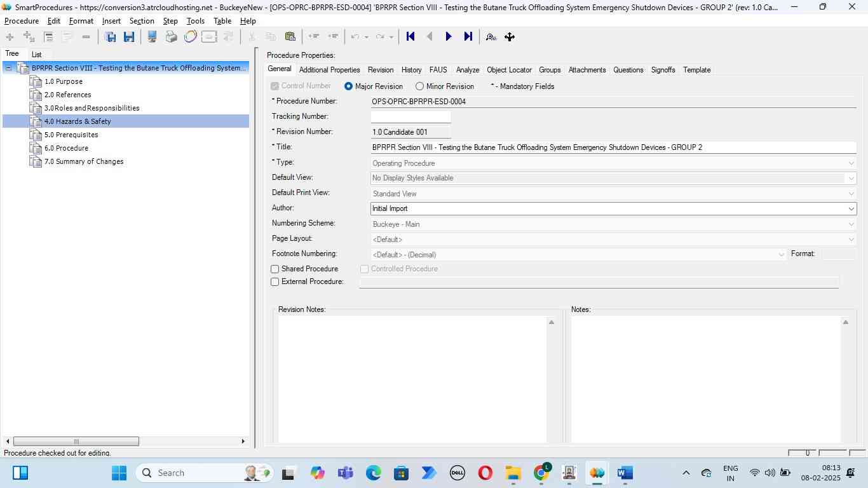Open Opera browser from taskbar
Image resolution: width=868 pixels, height=488 pixels.
(x=485, y=473)
